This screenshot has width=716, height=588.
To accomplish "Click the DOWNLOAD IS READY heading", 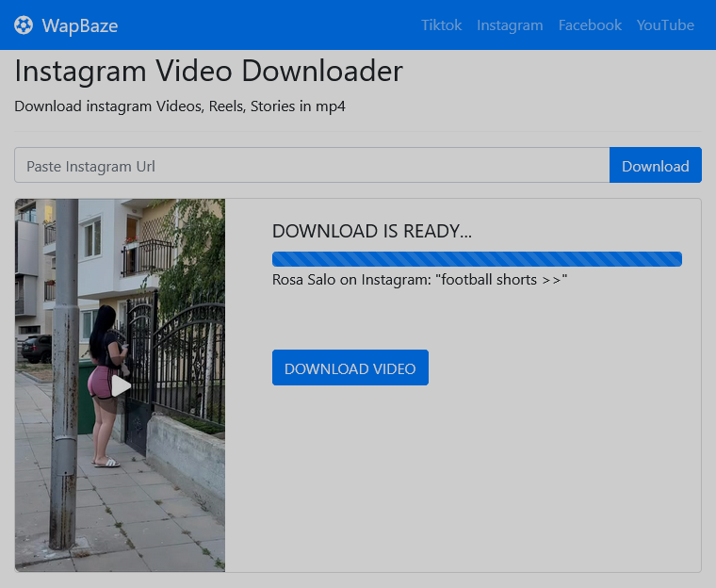I will (x=372, y=231).
